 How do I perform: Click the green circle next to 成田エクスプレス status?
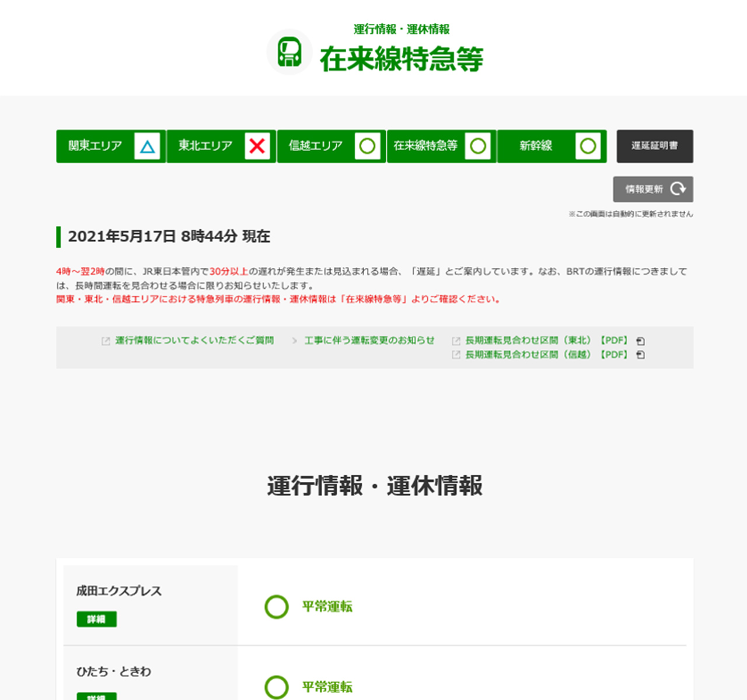pos(277,607)
